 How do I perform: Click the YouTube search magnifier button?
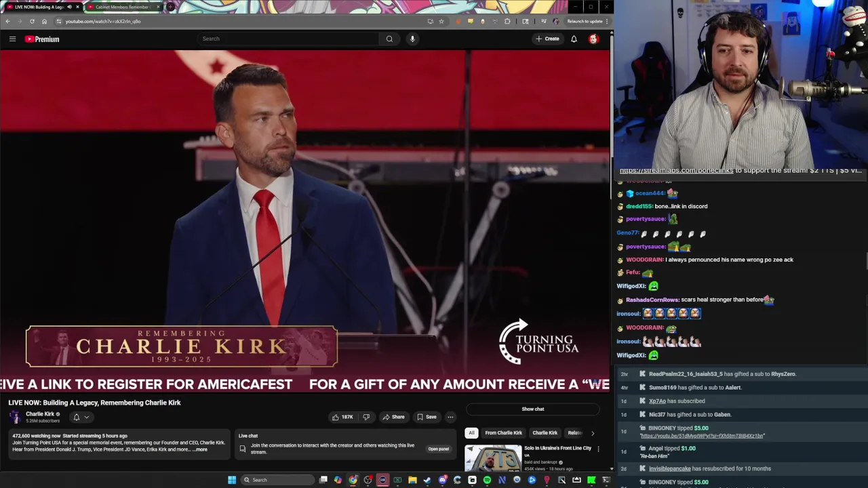click(x=389, y=39)
